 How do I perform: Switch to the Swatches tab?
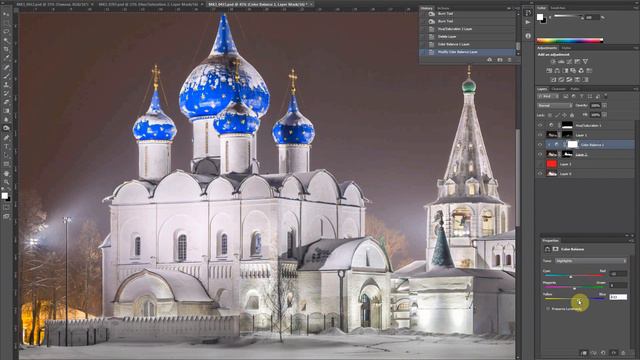coord(558,8)
